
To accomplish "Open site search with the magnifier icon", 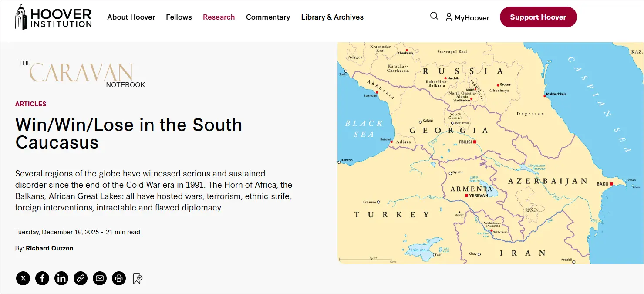I will click(434, 17).
